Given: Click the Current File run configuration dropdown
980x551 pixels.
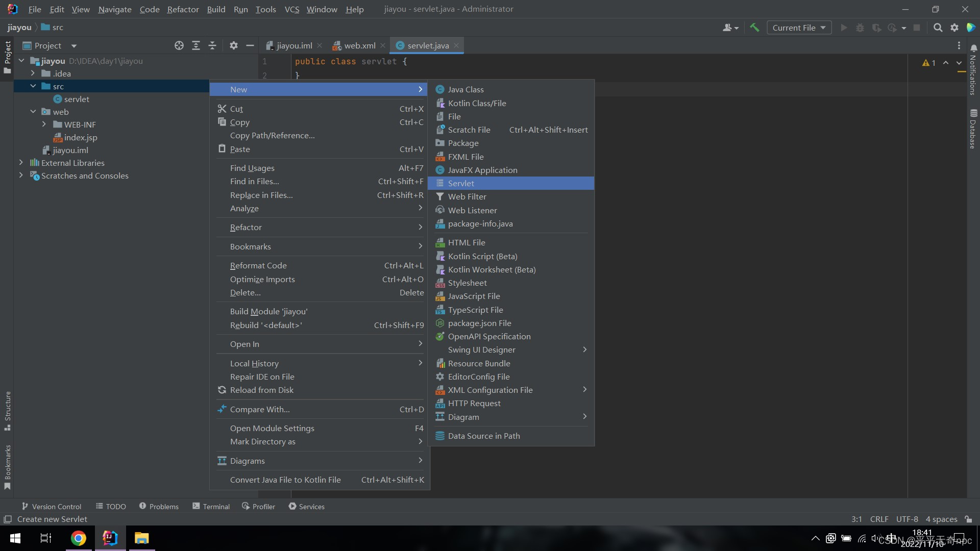Looking at the screenshot, I should tap(798, 27).
